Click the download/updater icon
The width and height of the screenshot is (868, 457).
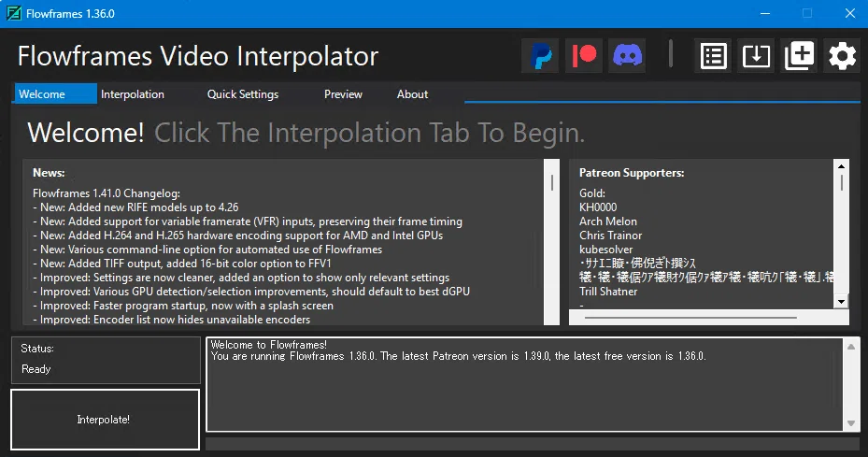coord(756,56)
